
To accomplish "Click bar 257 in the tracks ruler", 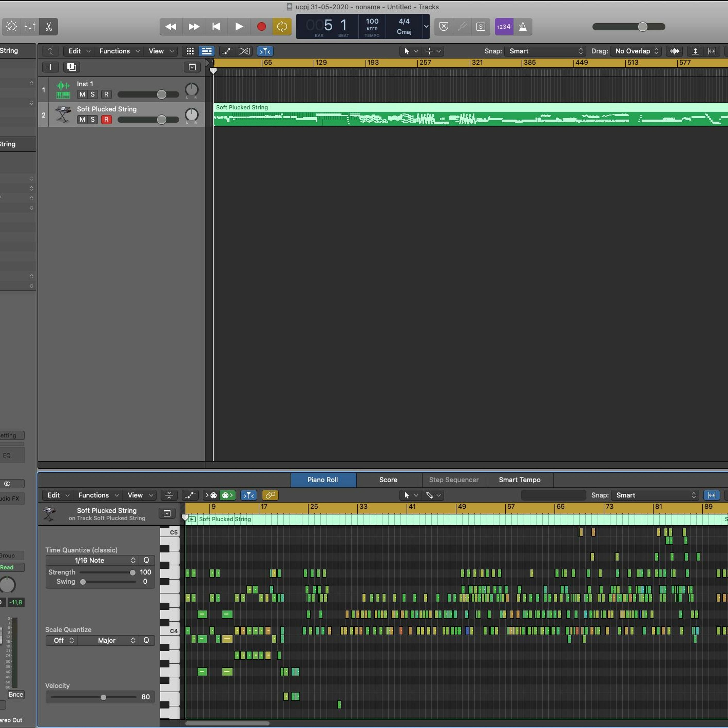I will [425, 63].
